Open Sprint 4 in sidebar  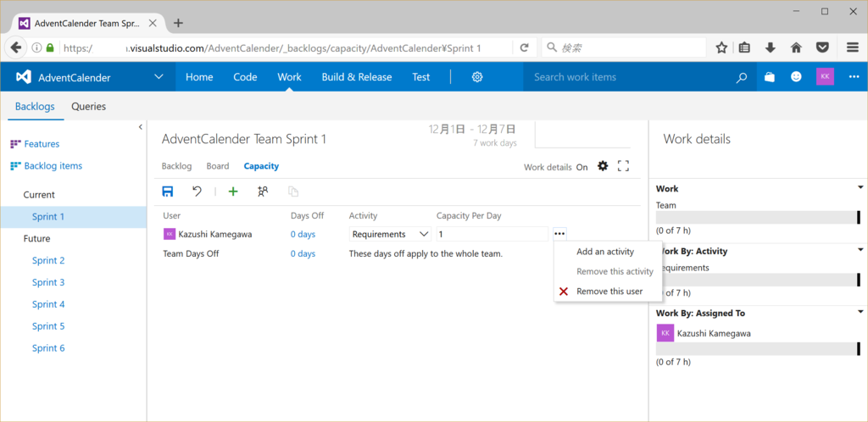[x=48, y=304]
